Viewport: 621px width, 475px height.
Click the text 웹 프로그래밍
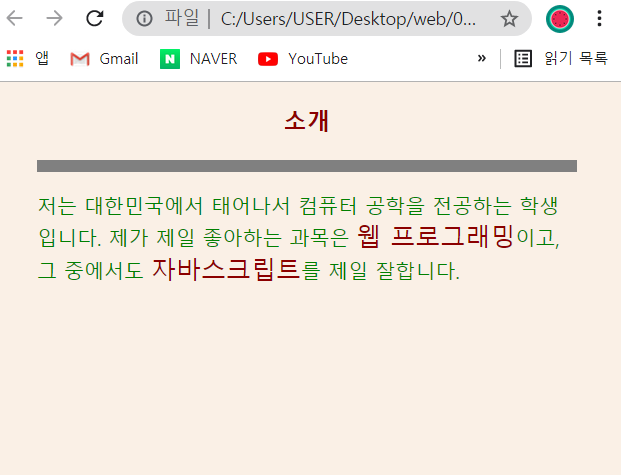[435, 236]
